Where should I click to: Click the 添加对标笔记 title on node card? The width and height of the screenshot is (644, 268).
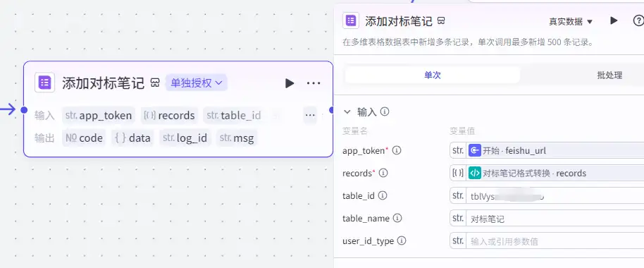104,83
